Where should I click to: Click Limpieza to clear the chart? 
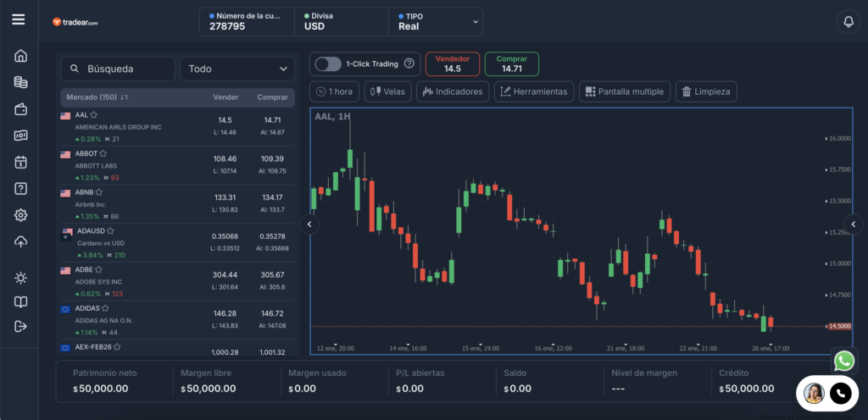coord(706,91)
